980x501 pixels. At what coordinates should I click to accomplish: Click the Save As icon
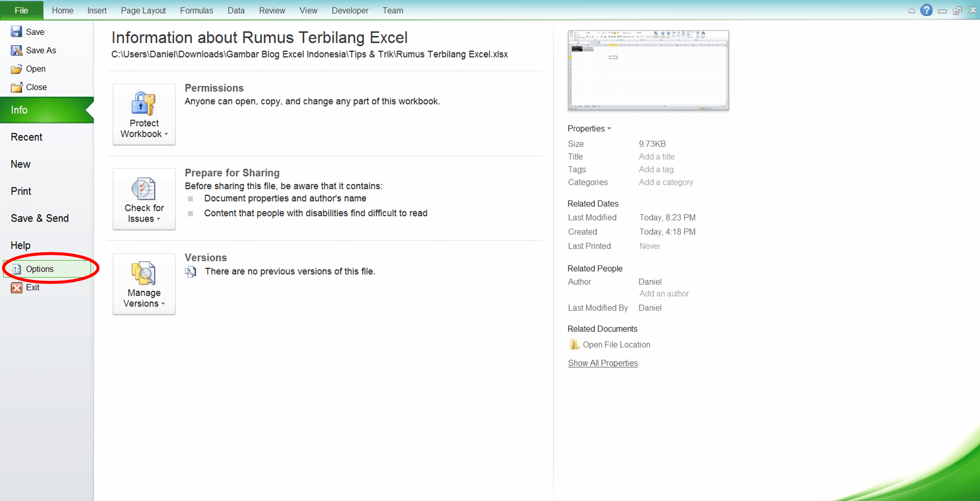coord(17,50)
